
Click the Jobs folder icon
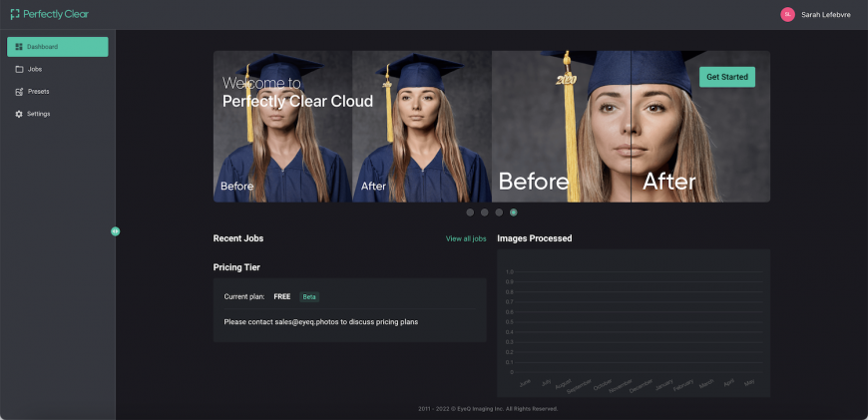coord(19,69)
